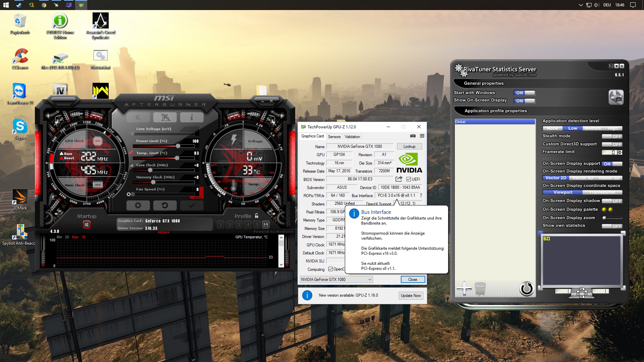Open the GPU-Z hamburger menu
644x362 pixels.
click(x=422, y=136)
